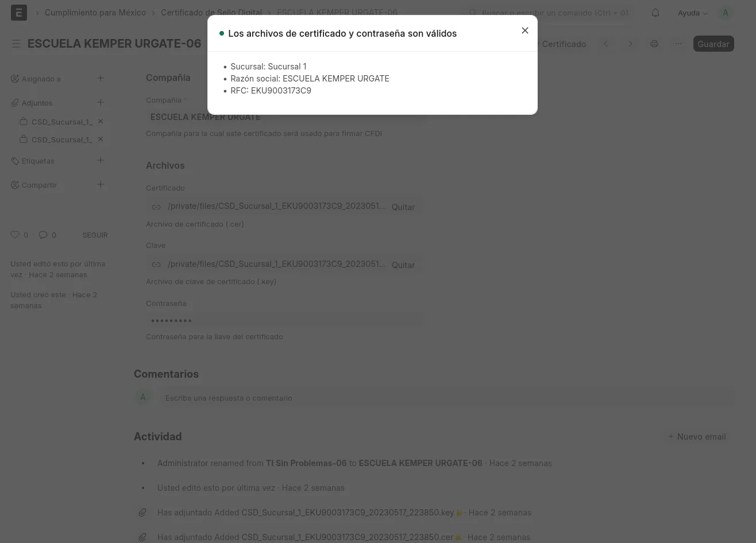The width and height of the screenshot is (756, 543).
Task: Add a new attachment using plus icon
Action: (x=101, y=102)
